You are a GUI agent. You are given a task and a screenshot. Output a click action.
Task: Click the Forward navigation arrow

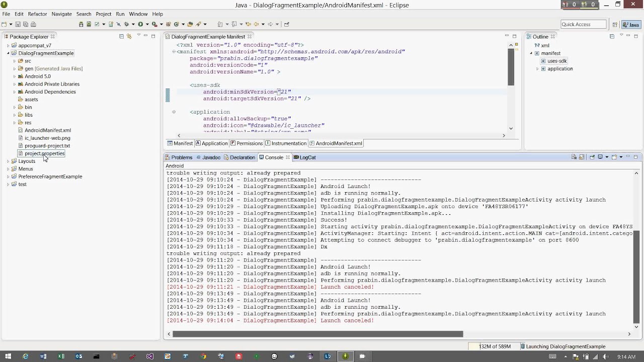pyautogui.click(x=270, y=24)
